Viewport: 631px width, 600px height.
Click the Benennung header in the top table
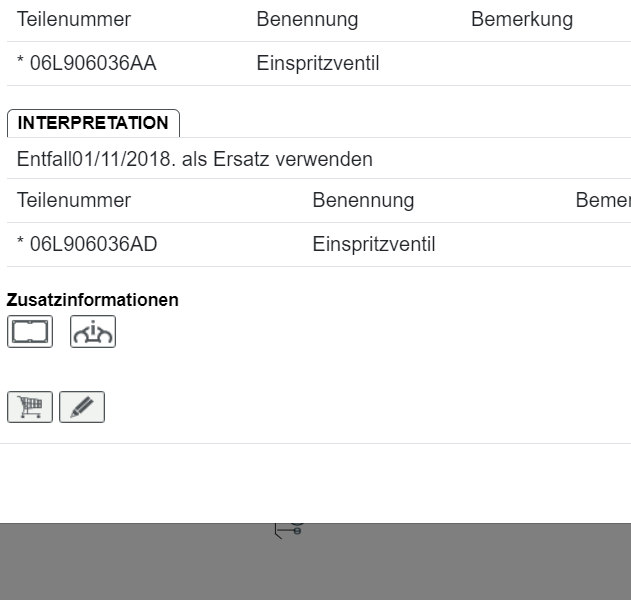click(307, 19)
